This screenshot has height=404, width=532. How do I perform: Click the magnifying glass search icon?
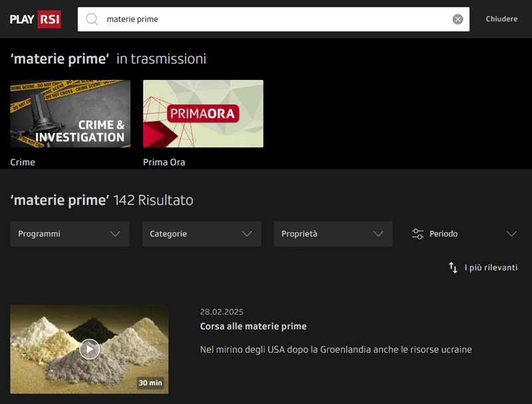[92, 19]
